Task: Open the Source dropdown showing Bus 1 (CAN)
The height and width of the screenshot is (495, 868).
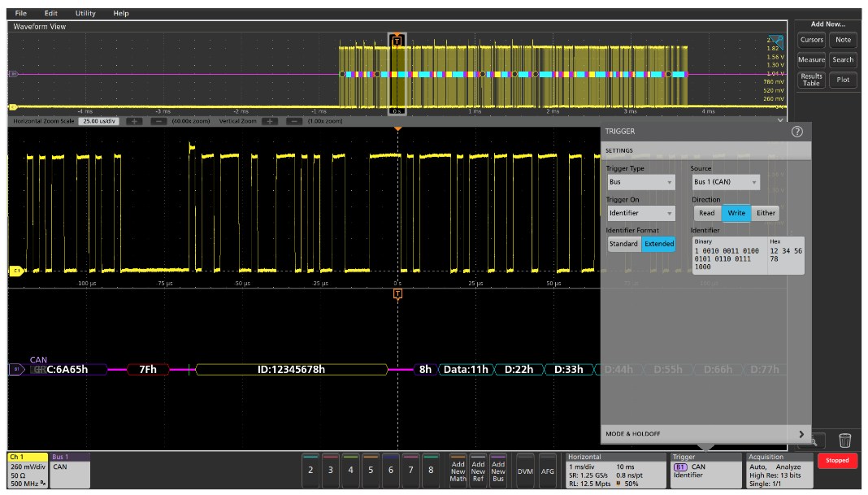Action: pos(725,181)
